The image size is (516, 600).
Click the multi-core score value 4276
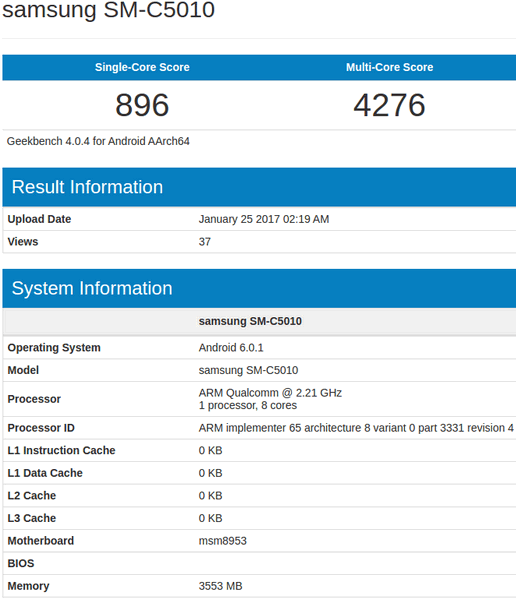(389, 105)
